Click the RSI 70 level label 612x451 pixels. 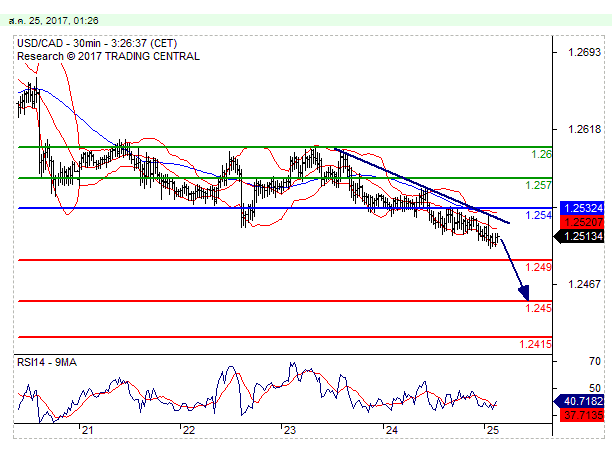pos(594,361)
